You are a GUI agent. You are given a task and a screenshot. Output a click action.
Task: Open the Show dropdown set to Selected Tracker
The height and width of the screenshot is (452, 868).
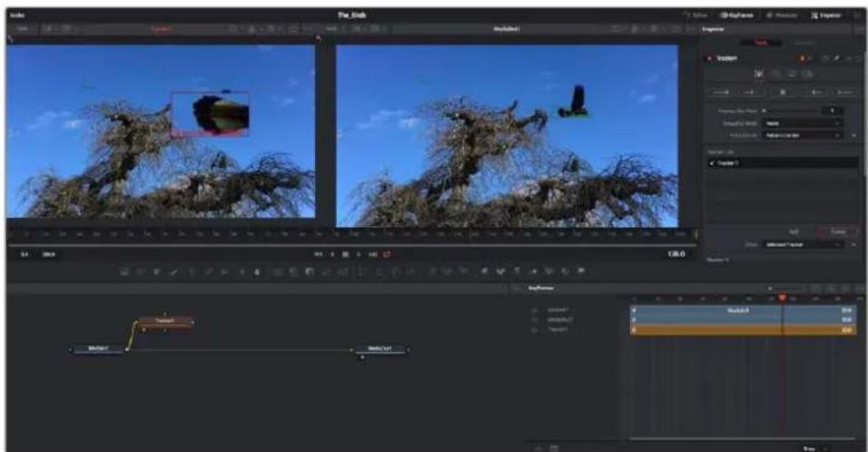coord(802,244)
